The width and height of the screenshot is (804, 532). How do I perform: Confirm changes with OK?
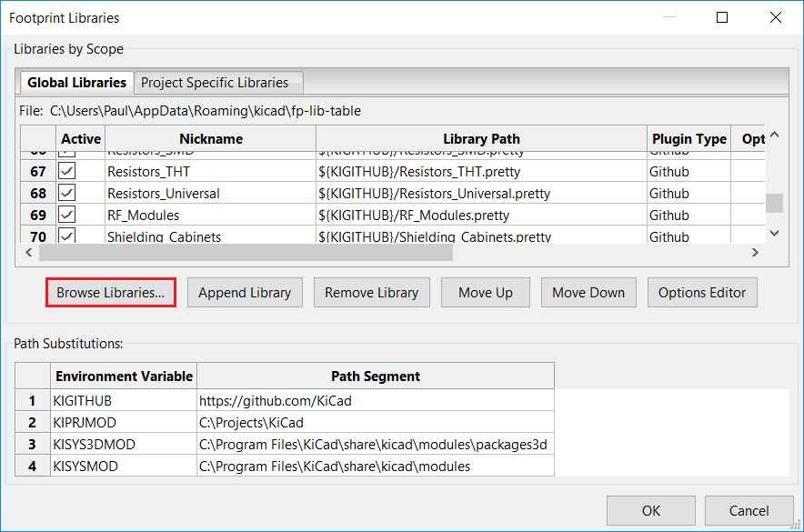[x=650, y=511]
